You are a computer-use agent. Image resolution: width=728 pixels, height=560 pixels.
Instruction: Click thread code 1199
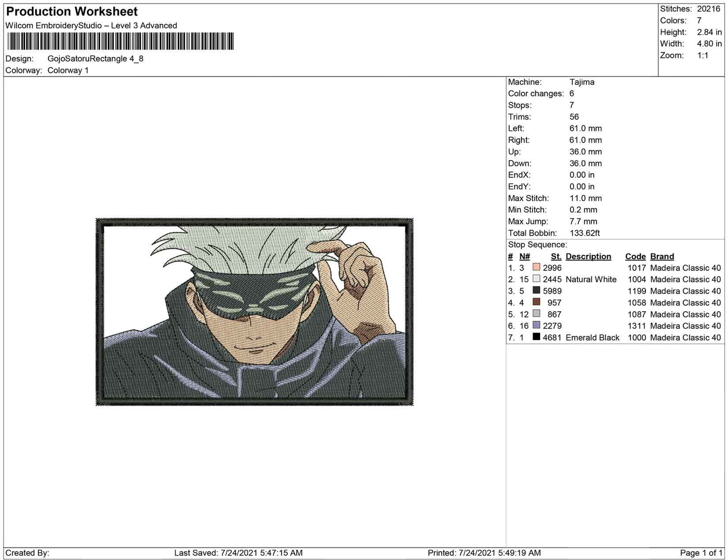pyautogui.click(x=637, y=291)
